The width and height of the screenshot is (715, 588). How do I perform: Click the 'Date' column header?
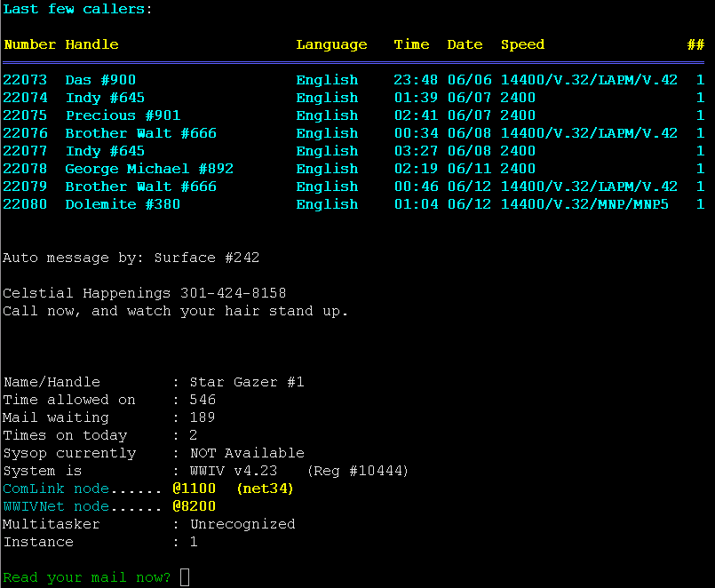click(x=465, y=44)
